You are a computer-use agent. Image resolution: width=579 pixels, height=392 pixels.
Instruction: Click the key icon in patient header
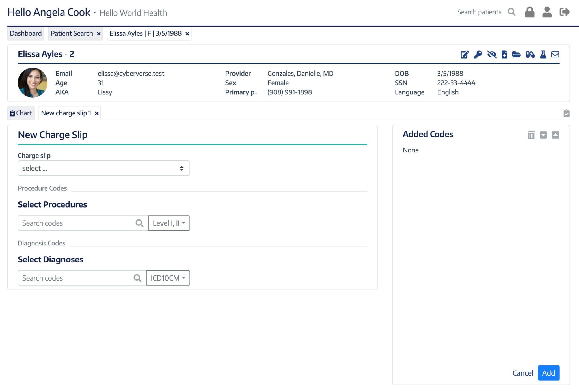(478, 55)
